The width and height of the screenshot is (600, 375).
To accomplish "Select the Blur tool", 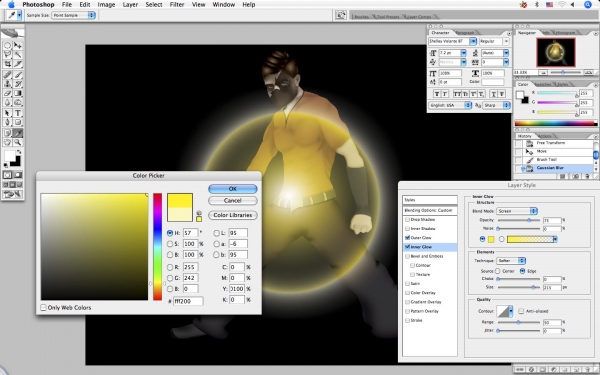I will [x=7, y=103].
